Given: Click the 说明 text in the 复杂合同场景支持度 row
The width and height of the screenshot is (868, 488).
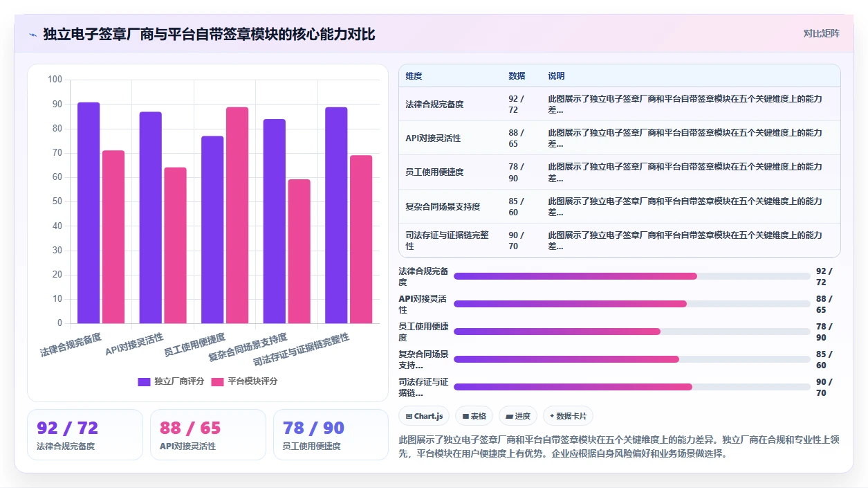Looking at the screenshot, I should (685, 206).
